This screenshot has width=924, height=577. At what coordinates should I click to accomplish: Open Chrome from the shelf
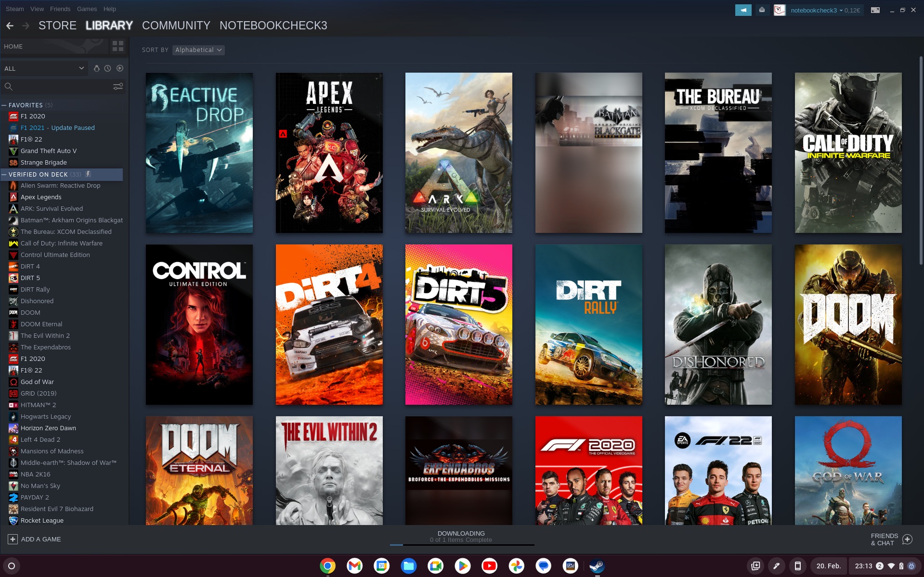click(327, 566)
